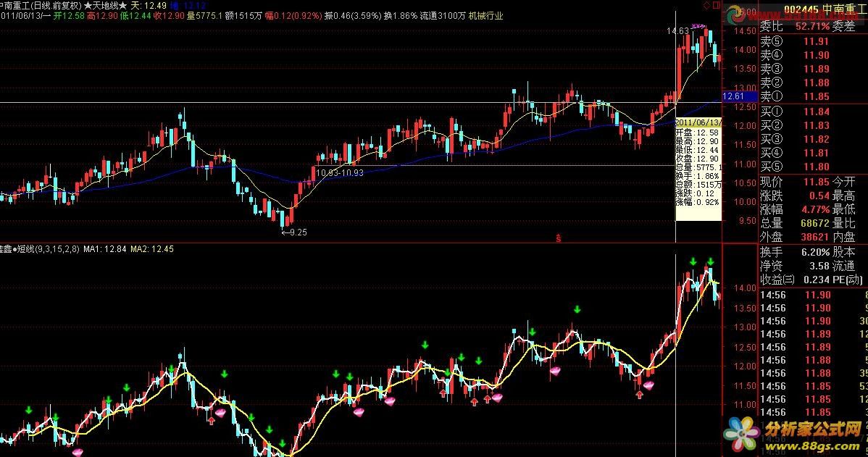Click the 净资 3.58 quote value

pos(819,266)
